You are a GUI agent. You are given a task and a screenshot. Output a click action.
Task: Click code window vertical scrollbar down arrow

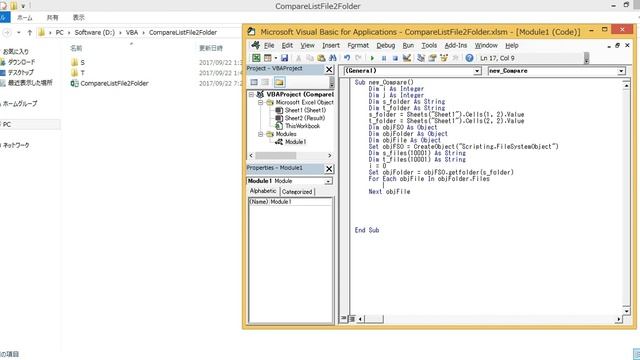tap(626, 311)
